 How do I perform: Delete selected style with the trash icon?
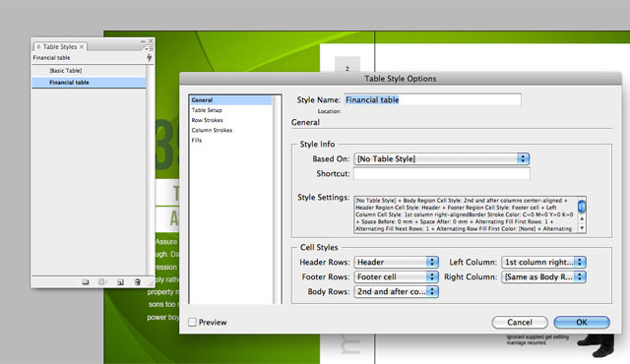tap(138, 281)
